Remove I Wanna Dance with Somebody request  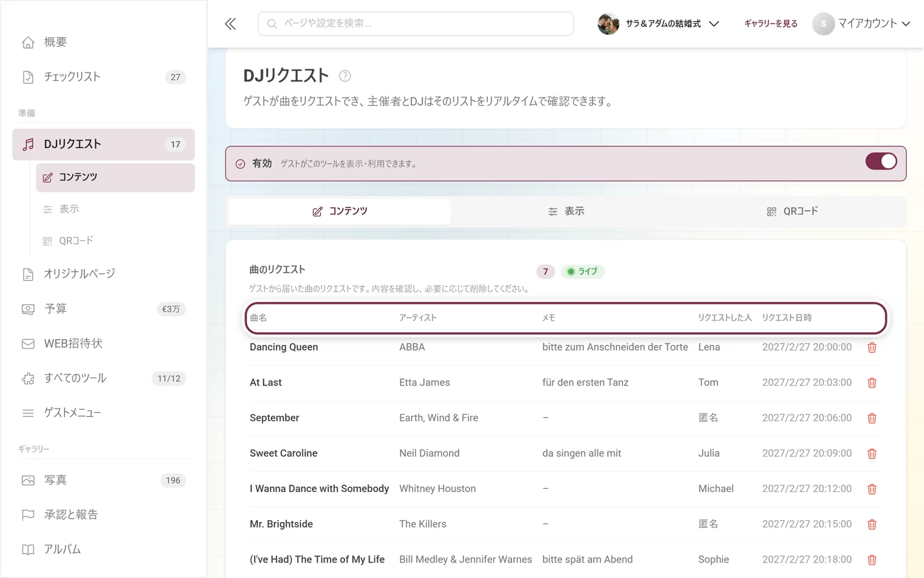click(872, 489)
